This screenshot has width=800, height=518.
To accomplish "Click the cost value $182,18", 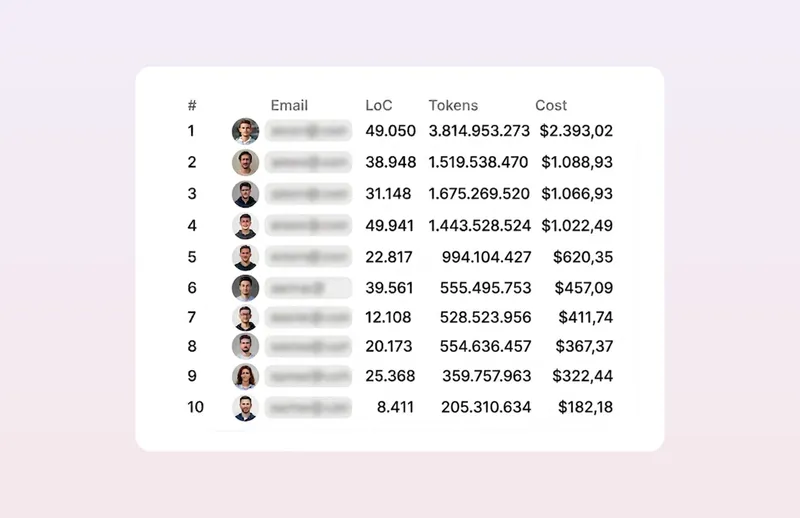I will click(585, 407).
